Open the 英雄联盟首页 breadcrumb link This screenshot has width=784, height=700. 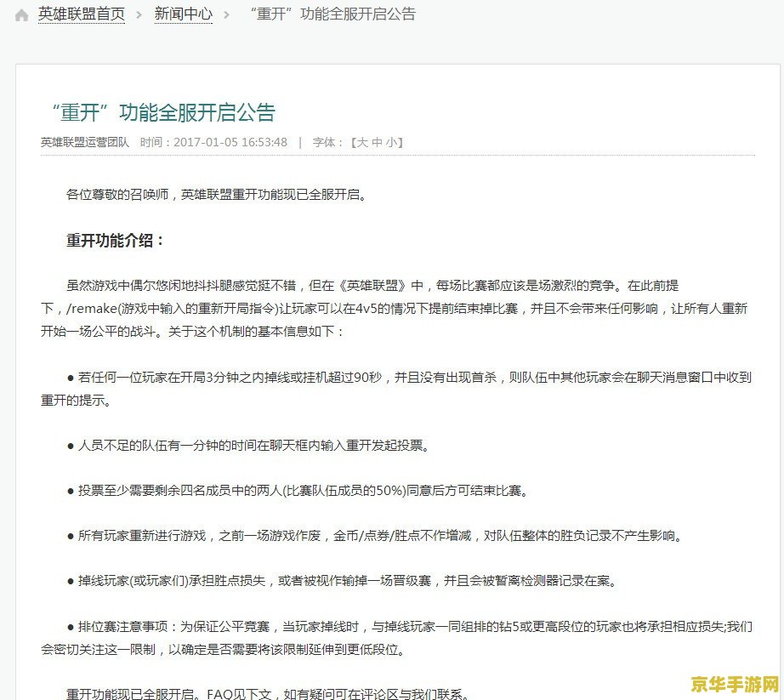[82, 14]
